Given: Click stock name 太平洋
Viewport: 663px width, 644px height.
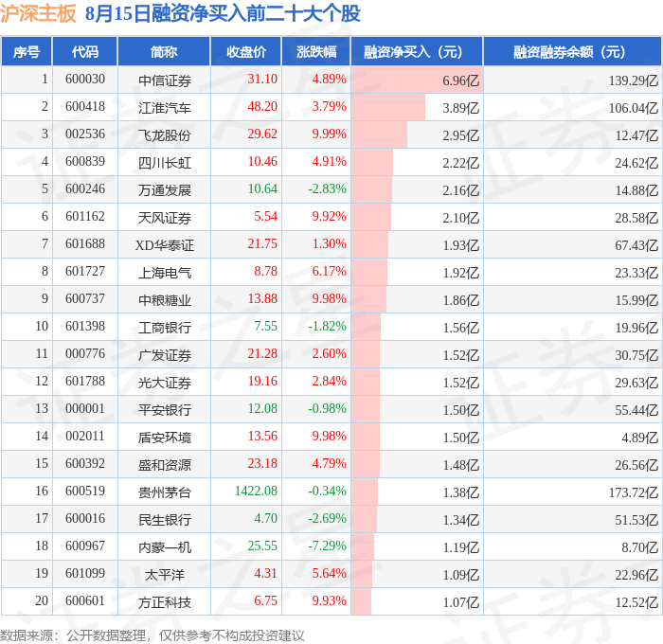Looking at the screenshot, I should point(165,575).
